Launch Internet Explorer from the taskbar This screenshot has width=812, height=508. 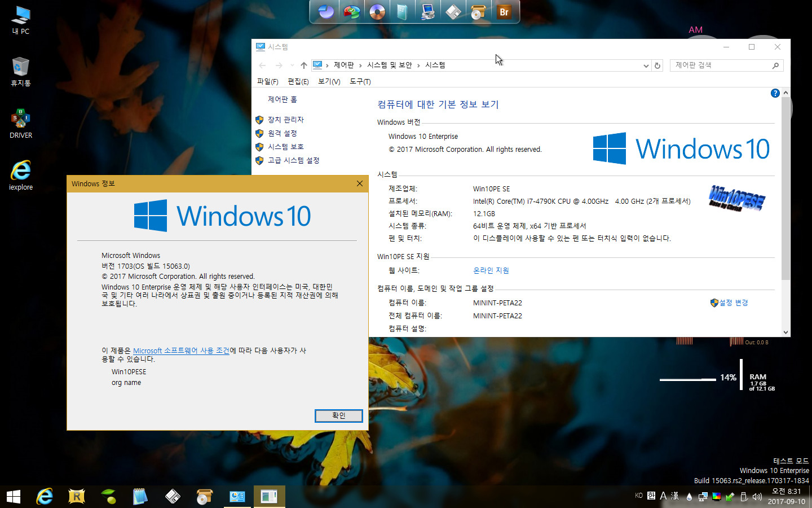[x=45, y=497]
